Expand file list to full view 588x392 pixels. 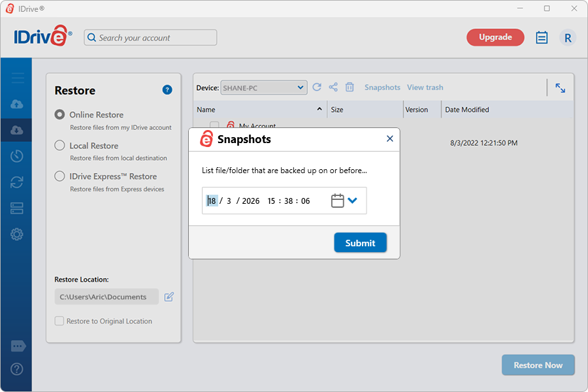(x=560, y=88)
